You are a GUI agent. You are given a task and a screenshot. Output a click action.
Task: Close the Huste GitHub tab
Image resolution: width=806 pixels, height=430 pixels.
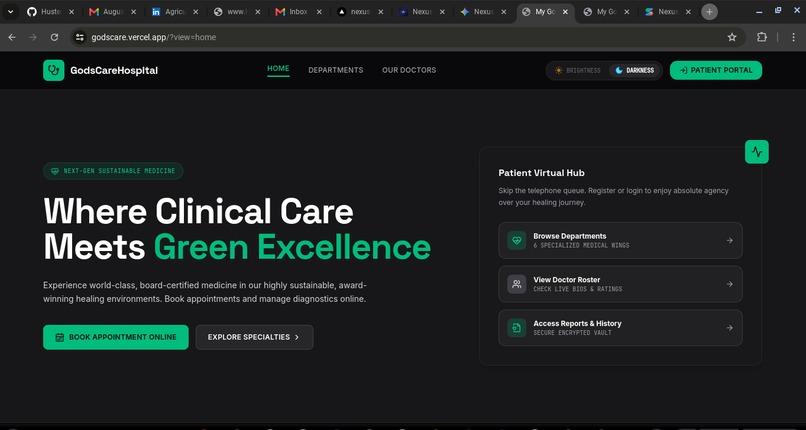[71, 12]
